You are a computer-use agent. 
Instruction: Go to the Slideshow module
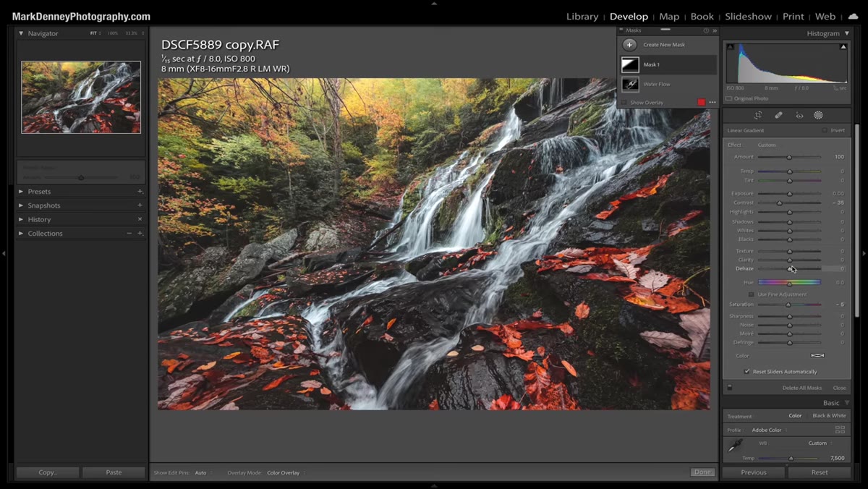coord(749,17)
